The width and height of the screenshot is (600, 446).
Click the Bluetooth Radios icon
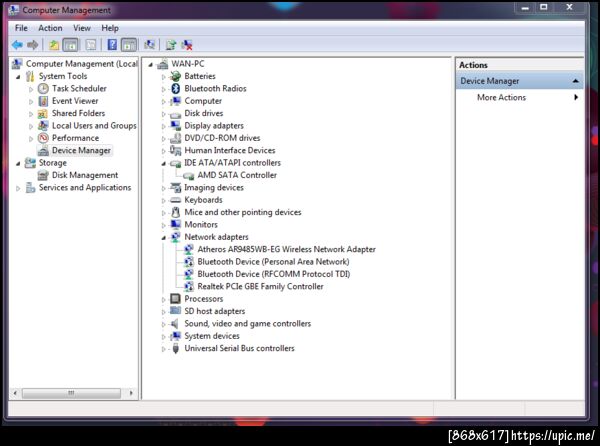[176, 89]
